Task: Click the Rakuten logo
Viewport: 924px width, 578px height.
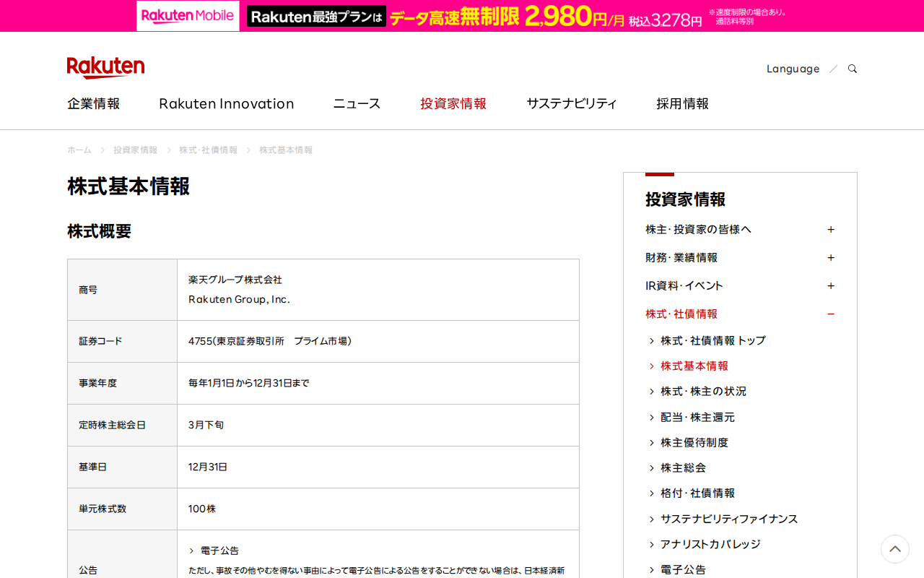Action: point(105,66)
